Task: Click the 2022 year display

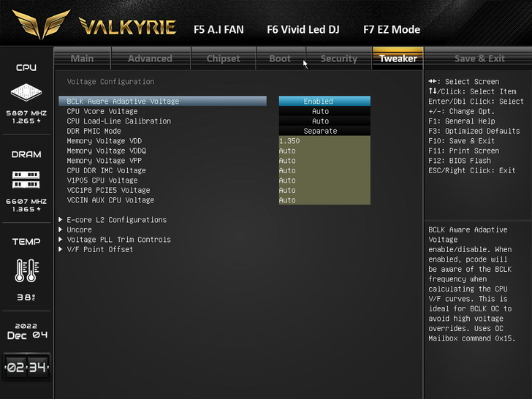Action: [x=26, y=326]
